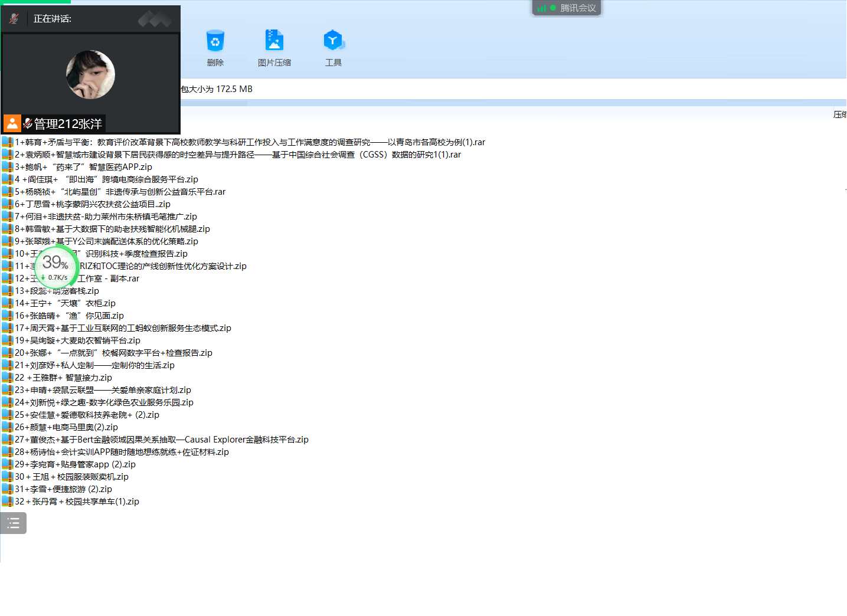Screen dimensions: 847x616
Task: Click the 腾讯会议 label at the top
Action: point(578,8)
